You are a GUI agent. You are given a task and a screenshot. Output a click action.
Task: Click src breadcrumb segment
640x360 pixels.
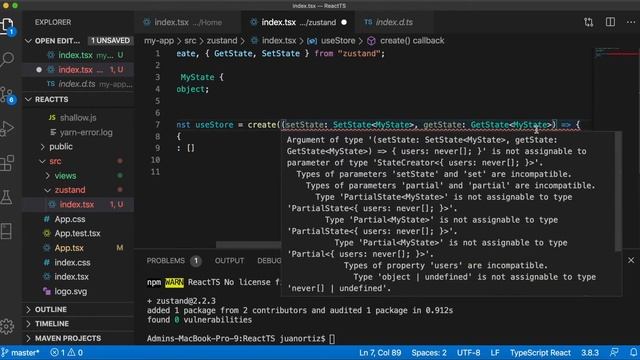[190, 41]
